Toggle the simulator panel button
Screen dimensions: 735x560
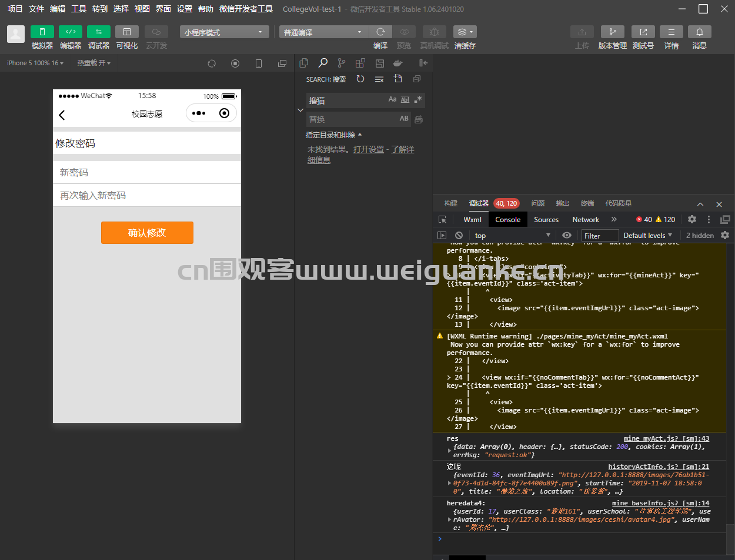tap(42, 32)
